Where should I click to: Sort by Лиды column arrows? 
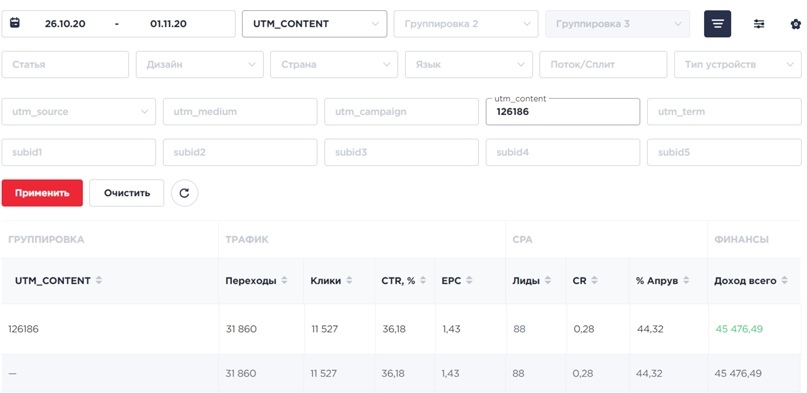point(548,281)
